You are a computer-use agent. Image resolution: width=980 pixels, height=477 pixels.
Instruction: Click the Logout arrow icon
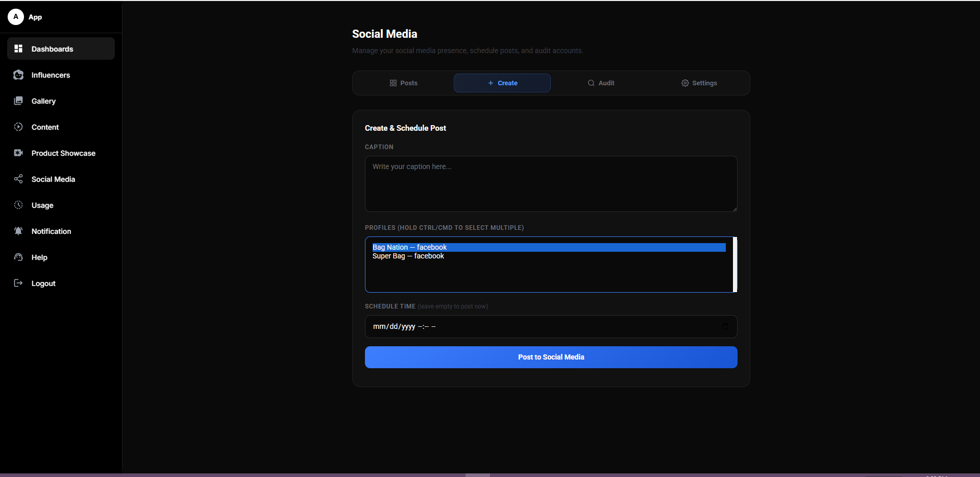click(18, 283)
